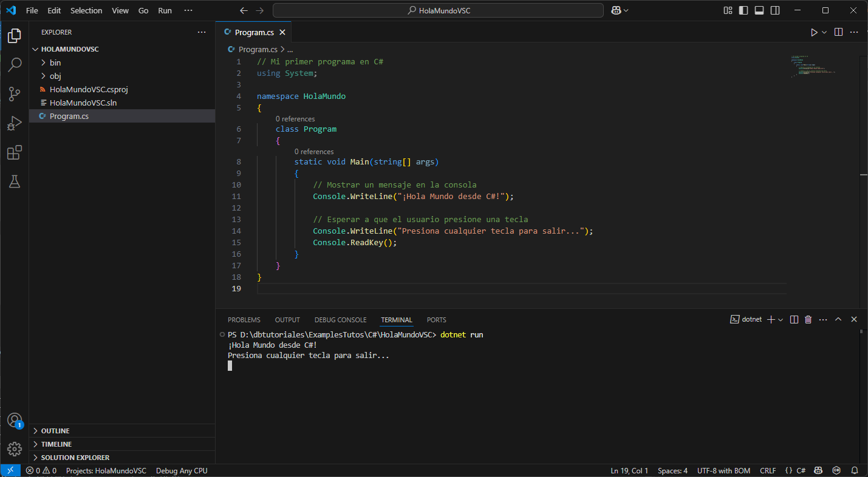Click the CRLF line ending indicator

tap(768, 471)
